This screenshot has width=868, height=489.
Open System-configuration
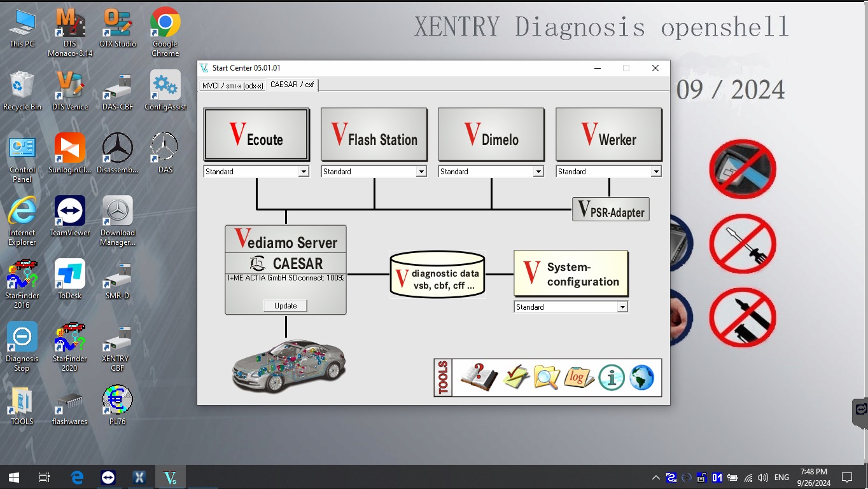click(x=571, y=273)
